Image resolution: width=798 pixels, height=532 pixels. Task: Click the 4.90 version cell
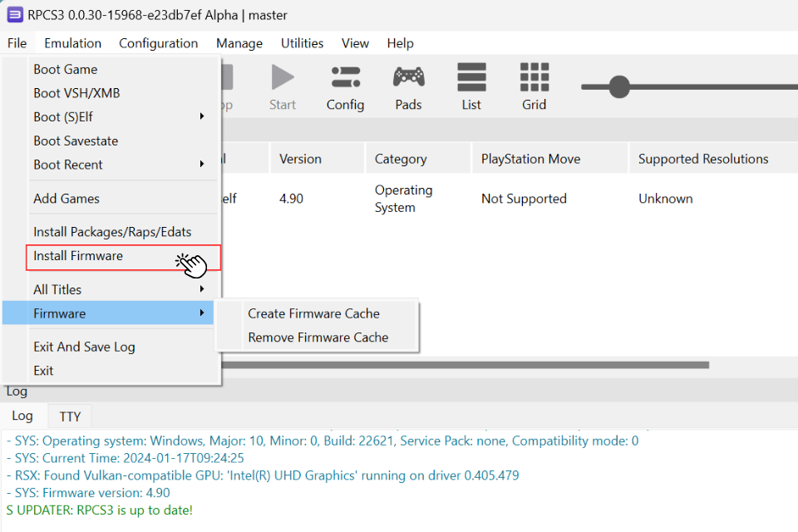(x=291, y=199)
